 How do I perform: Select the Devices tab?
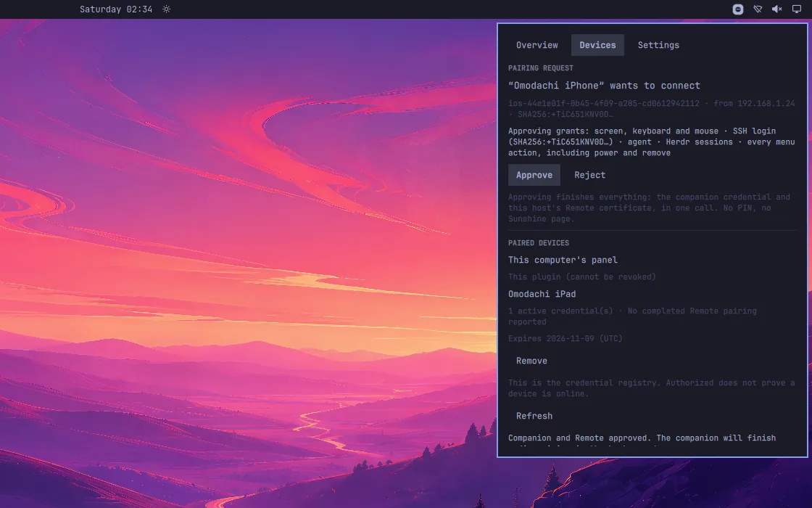(597, 45)
